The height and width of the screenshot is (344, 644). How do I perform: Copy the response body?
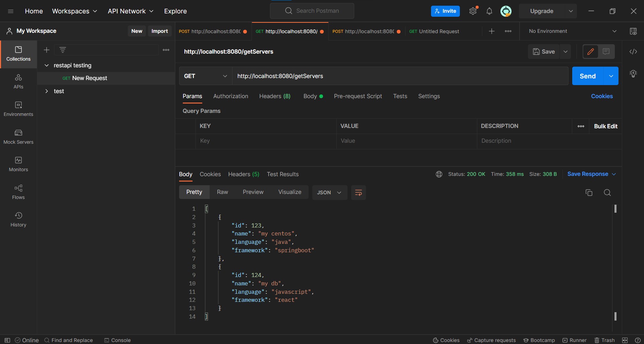[x=589, y=193]
